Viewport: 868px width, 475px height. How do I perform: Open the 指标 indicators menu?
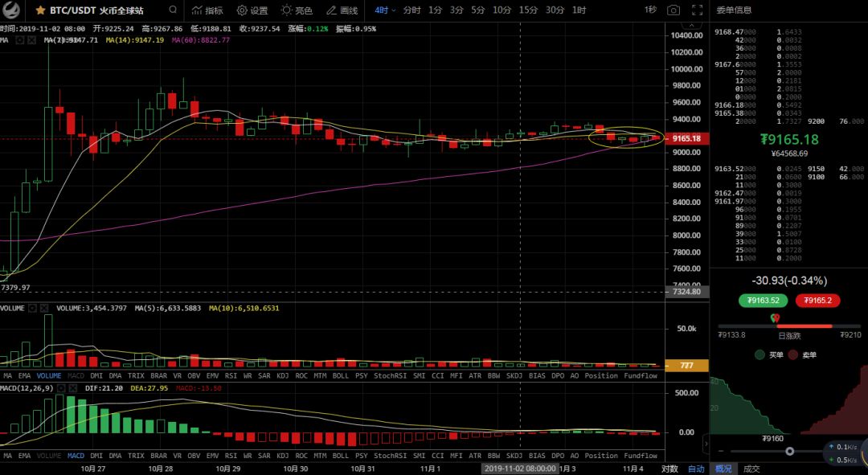tap(207, 10)
